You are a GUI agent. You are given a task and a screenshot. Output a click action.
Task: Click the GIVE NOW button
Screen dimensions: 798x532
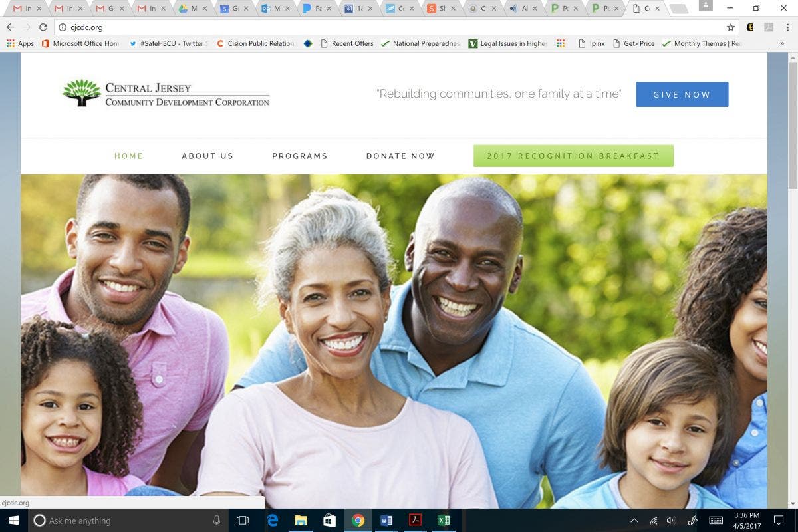682,94
